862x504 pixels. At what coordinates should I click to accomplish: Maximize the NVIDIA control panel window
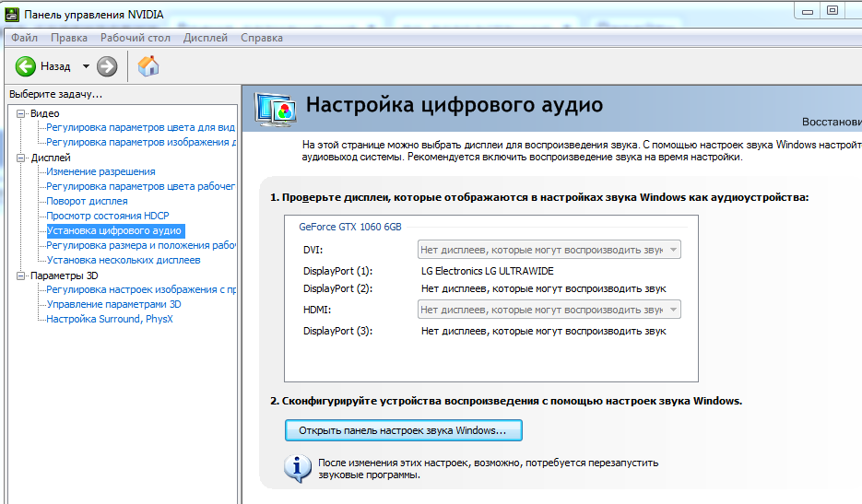coord(832,11)
